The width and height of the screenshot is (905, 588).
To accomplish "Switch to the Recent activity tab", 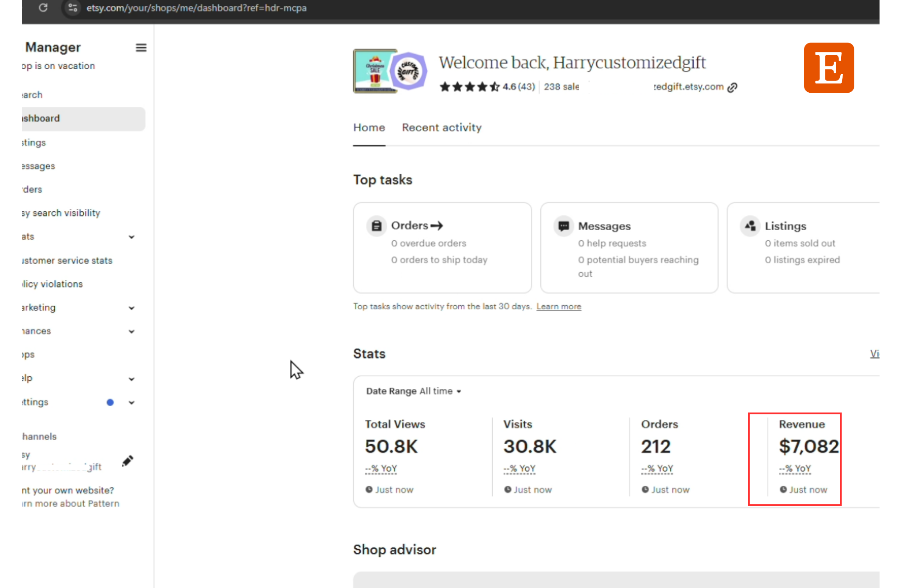I will click(442, 128).
